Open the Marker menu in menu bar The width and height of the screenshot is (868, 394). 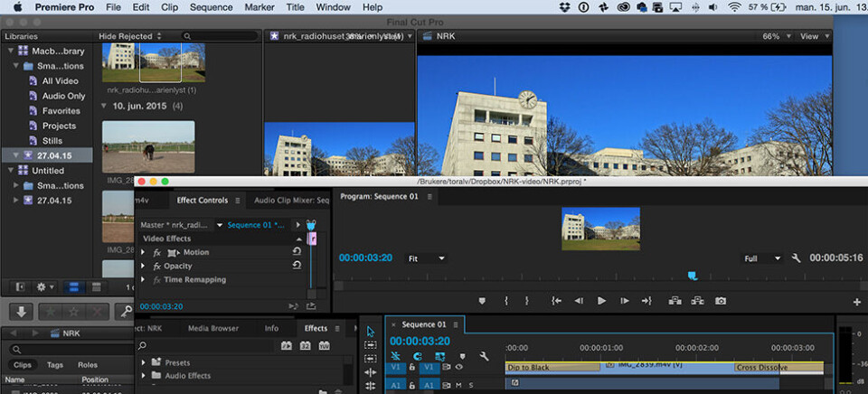pos(259,7)
